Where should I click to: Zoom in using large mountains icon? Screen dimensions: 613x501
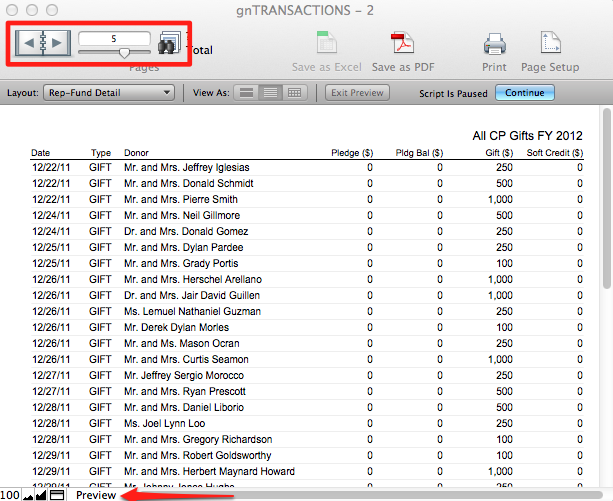point(40,495)
